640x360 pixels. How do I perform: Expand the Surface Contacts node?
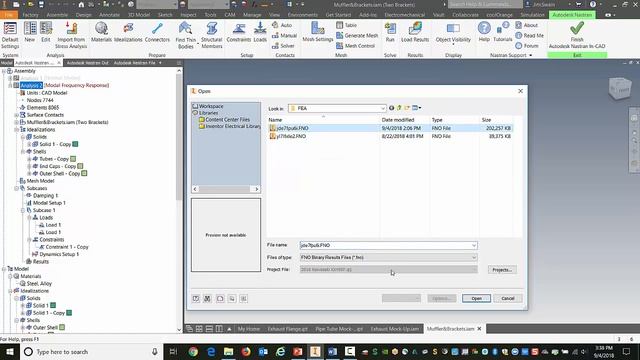[x=16, y=115]
